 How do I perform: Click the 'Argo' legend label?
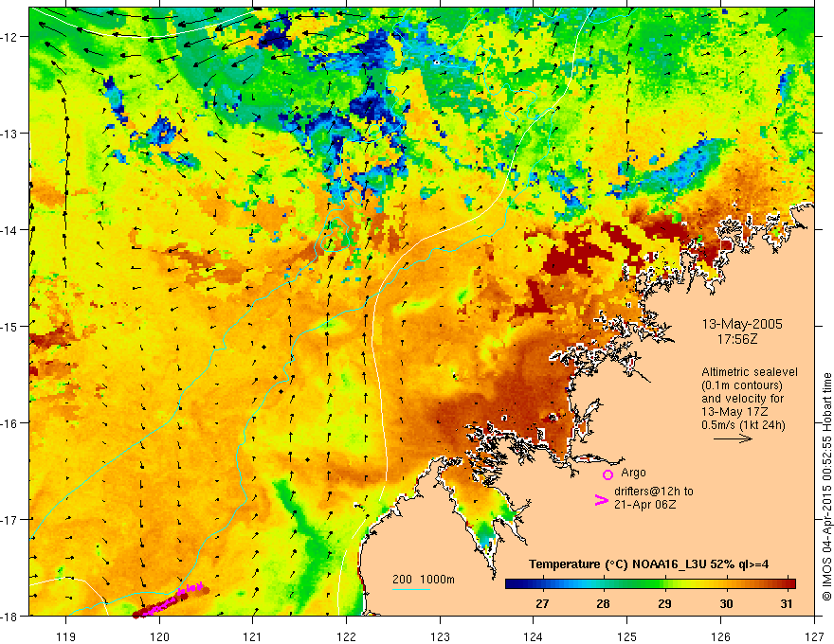[x=633, y=473]
